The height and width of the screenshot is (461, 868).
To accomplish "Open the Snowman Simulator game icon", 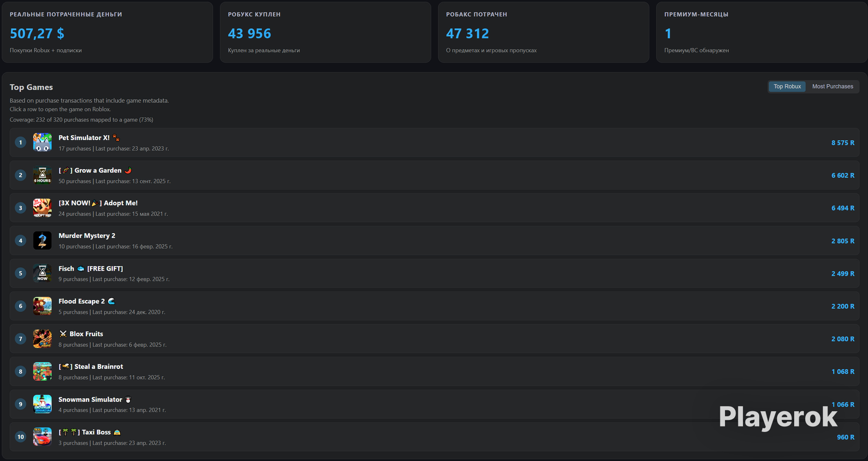I will click(x=42, y=404).
